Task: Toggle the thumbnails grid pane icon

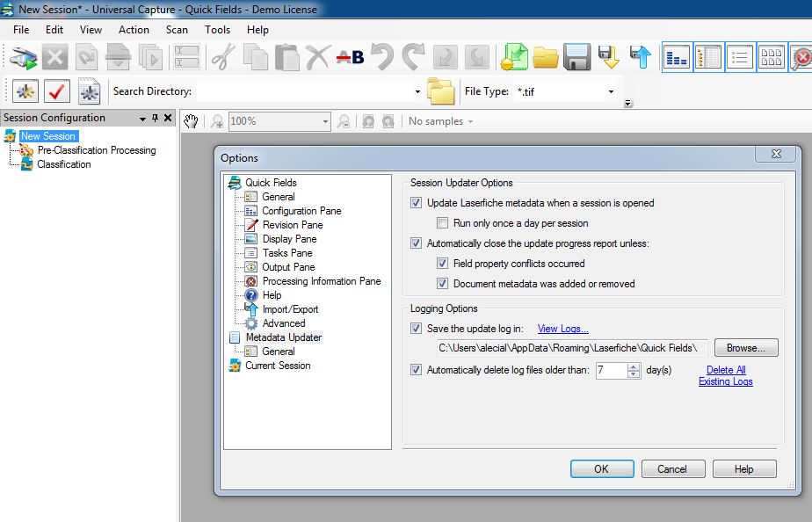Action: (772, 57)
